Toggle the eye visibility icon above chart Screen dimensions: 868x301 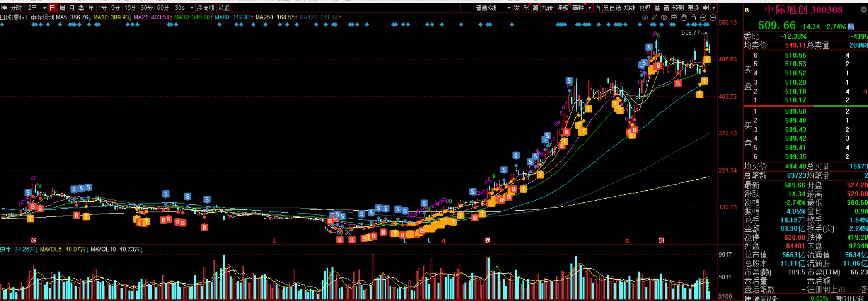tap(664, 17)
